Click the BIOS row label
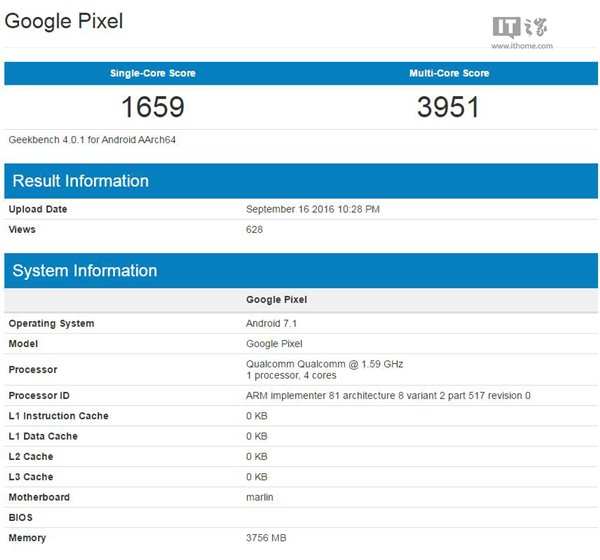 pos(21,517)
